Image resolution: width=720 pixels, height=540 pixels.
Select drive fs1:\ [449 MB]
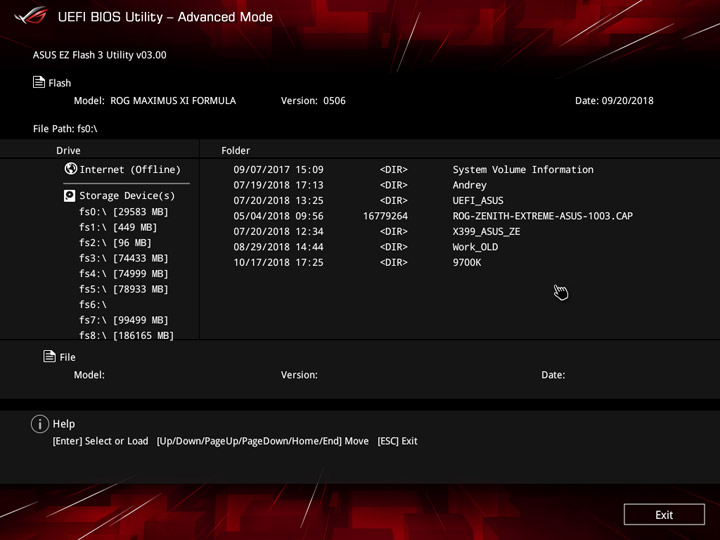pos(118,227)
